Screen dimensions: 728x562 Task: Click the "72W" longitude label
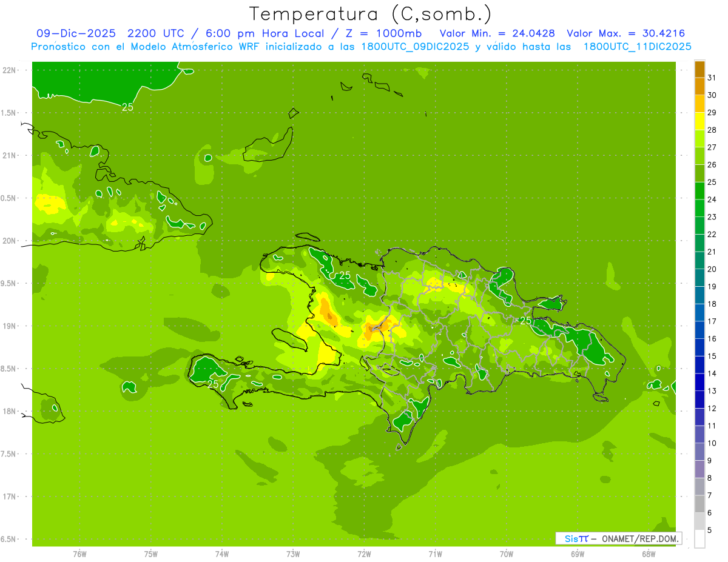click(x=364, y=554)
